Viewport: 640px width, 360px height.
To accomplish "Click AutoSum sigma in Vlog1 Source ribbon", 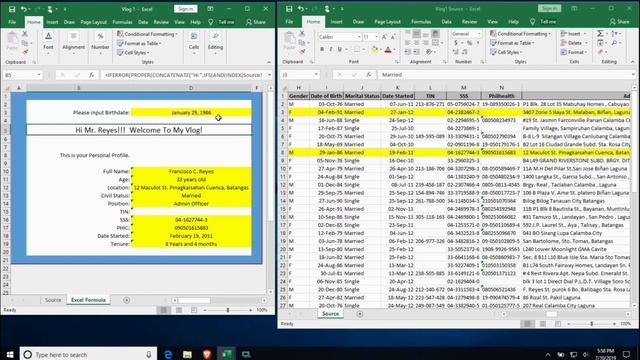I will click(600, 33).
